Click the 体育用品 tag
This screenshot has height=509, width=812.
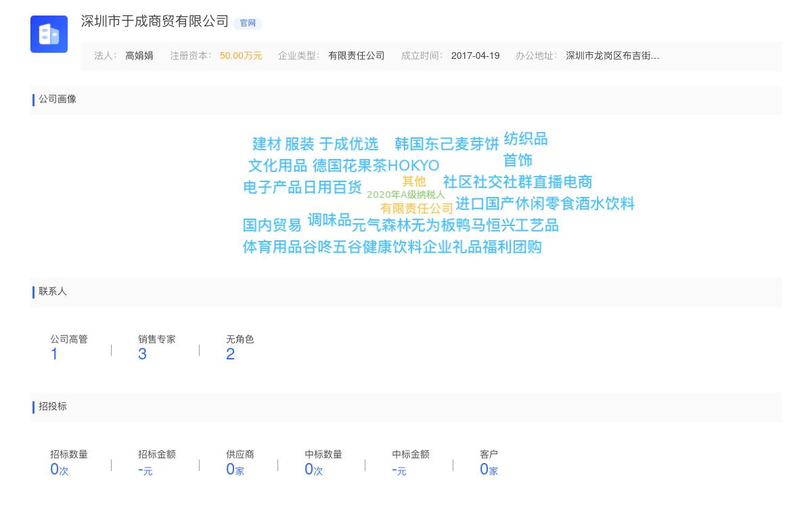point(272,247)
